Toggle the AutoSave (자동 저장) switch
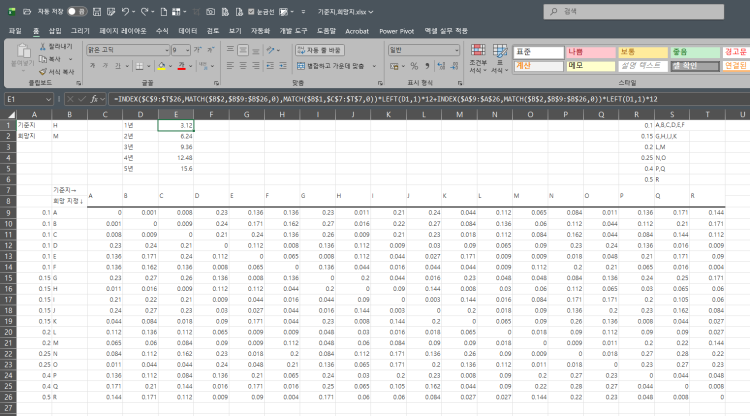Screen dimensions: 750x416 (76, 11)
